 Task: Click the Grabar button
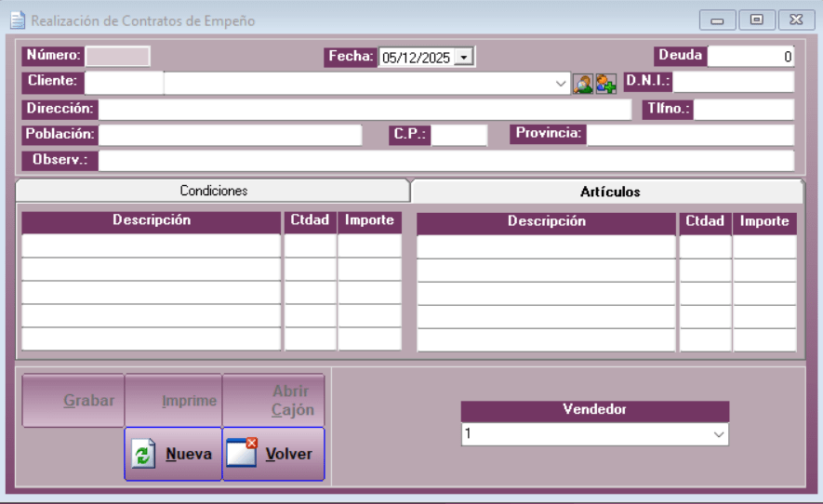[x=73, y=401]
